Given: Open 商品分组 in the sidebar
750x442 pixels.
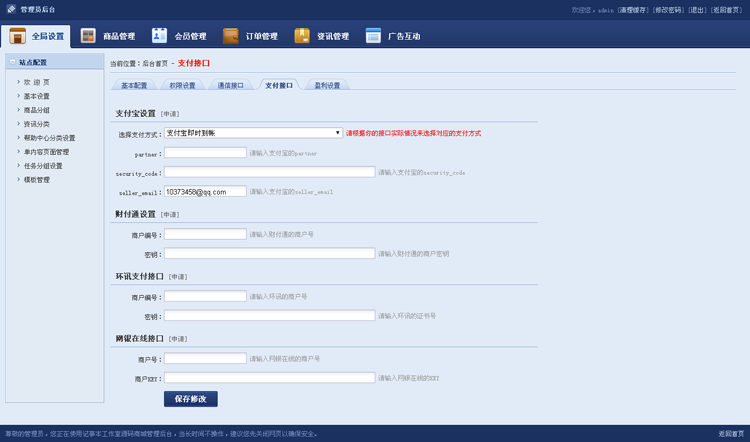Looking at the screenshot, I should click(x=37, y=110).
